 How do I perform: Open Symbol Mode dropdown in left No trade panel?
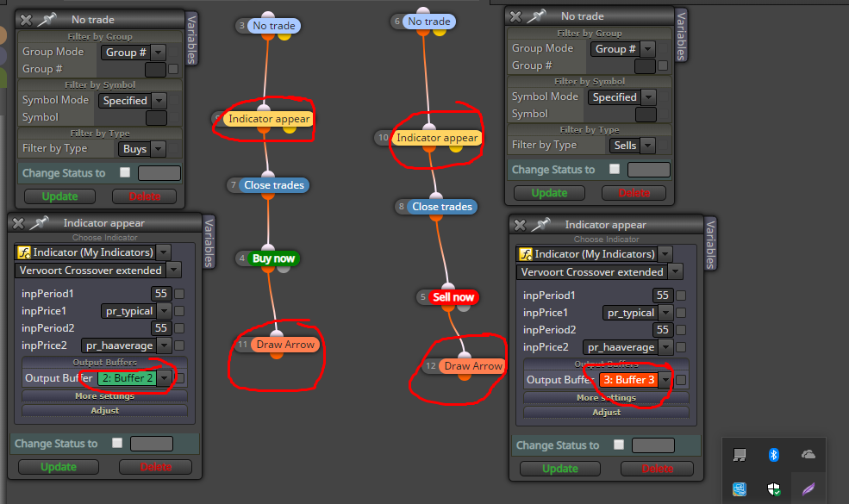click(x=132, y=101)
